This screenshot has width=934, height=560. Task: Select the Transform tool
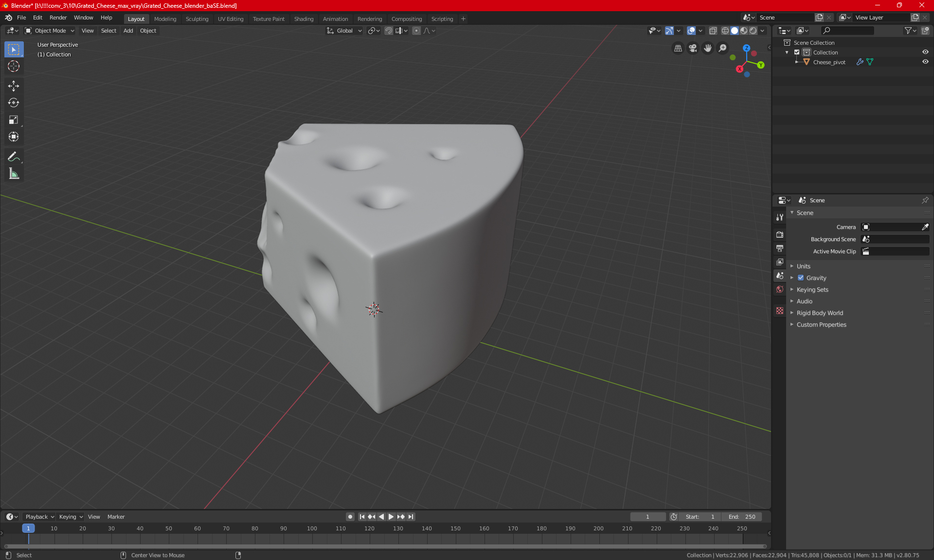pos(14,137)
